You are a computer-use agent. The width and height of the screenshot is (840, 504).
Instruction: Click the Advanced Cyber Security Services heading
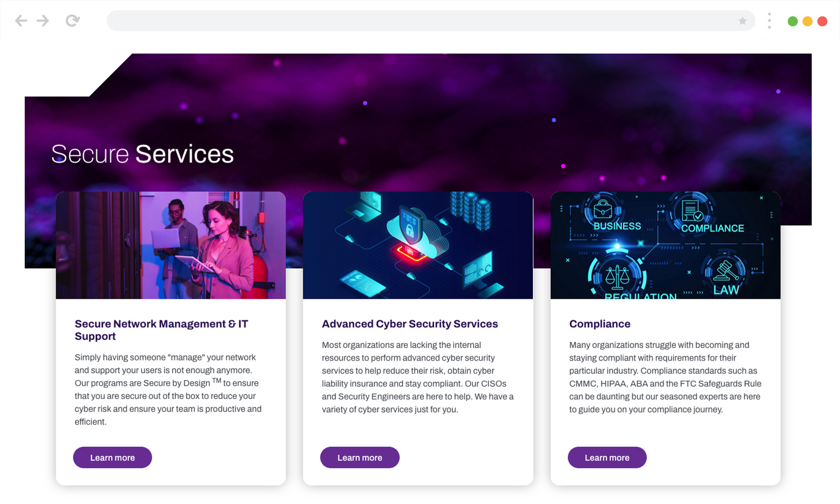(409, 324)
